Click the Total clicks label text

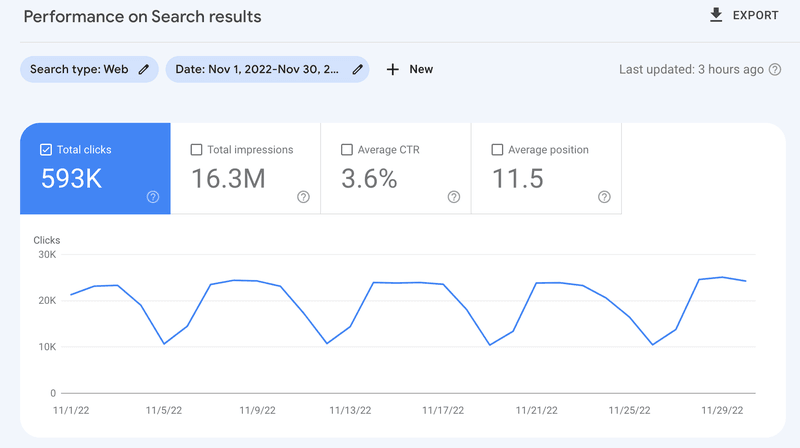pyautogui.click(x=84, y=150)
